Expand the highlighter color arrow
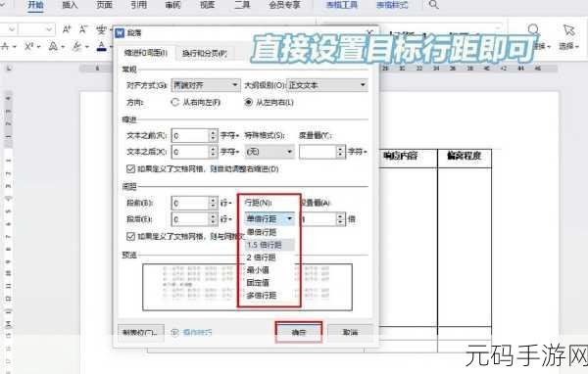Screen dimensions: 588x374 (x=86, y=47)
